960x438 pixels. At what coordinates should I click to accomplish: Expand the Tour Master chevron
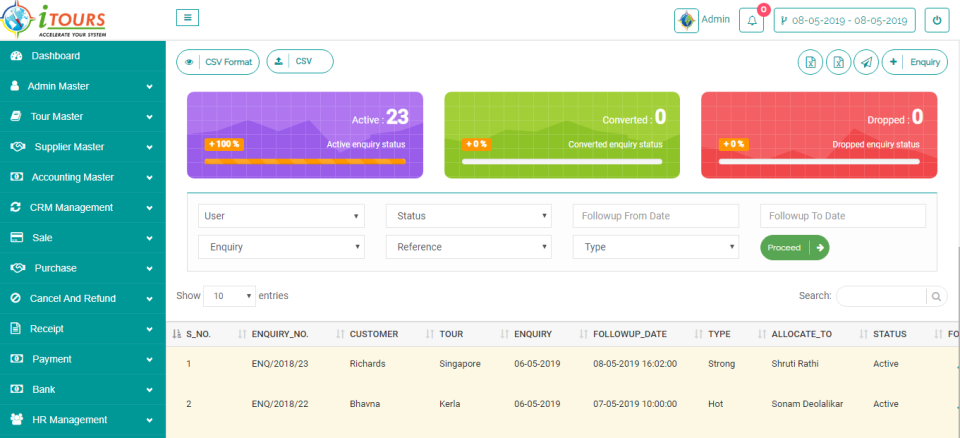coord(149,117)
